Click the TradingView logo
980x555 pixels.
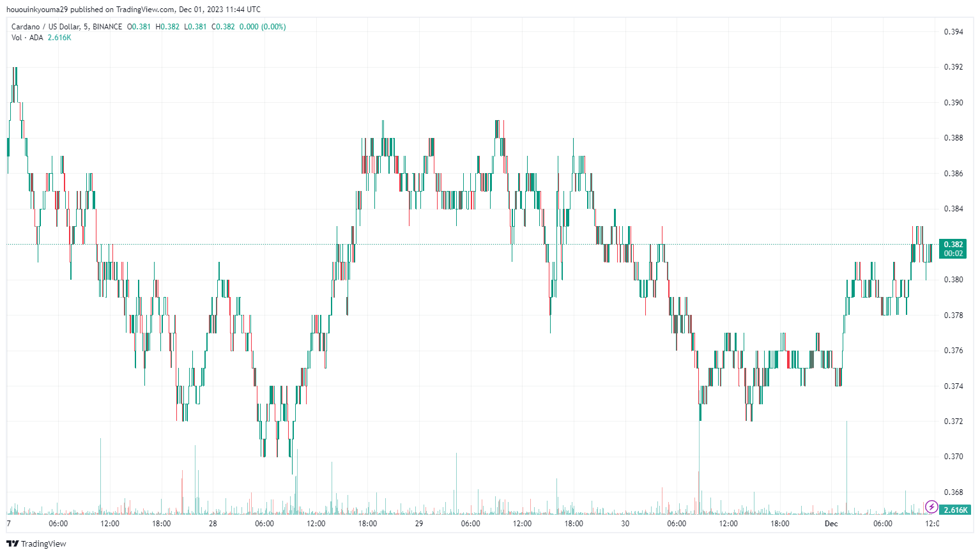tap(36, 544)
